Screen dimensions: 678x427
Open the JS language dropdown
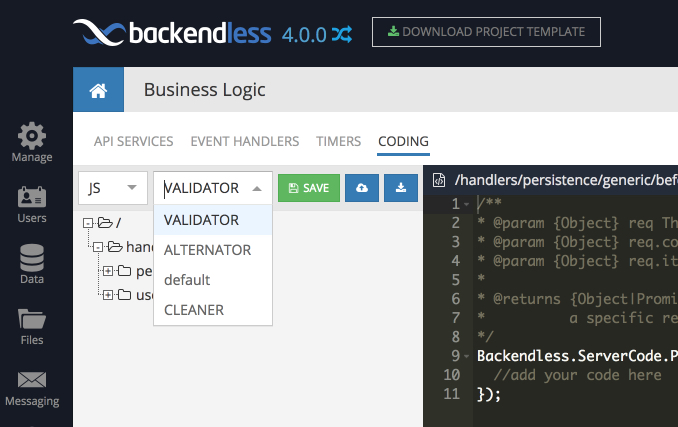(113, 188)
